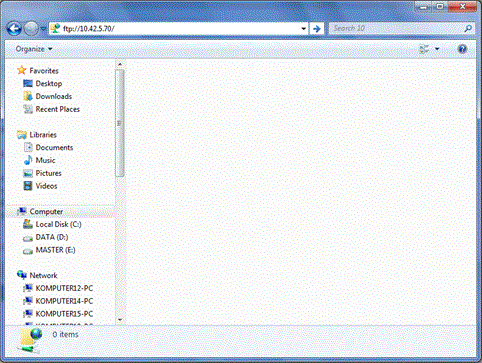Open Downloads from Favorites

(x=54, y=96)
